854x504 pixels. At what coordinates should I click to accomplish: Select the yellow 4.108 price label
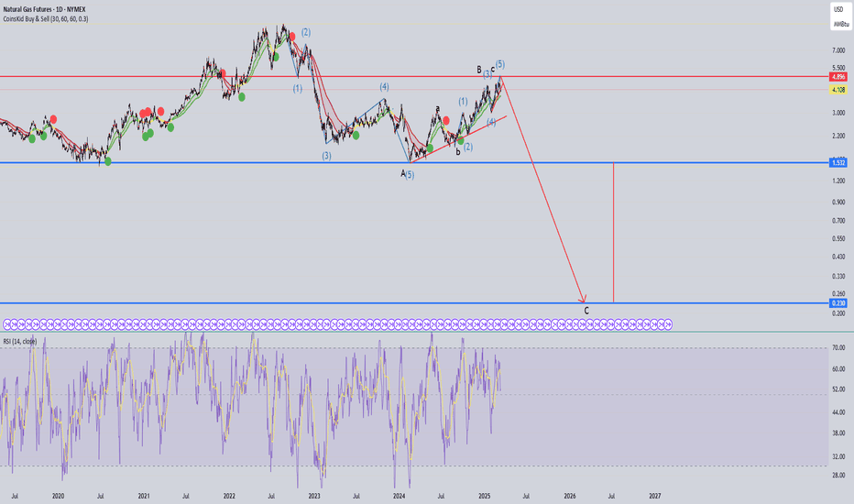click(838, 90)
